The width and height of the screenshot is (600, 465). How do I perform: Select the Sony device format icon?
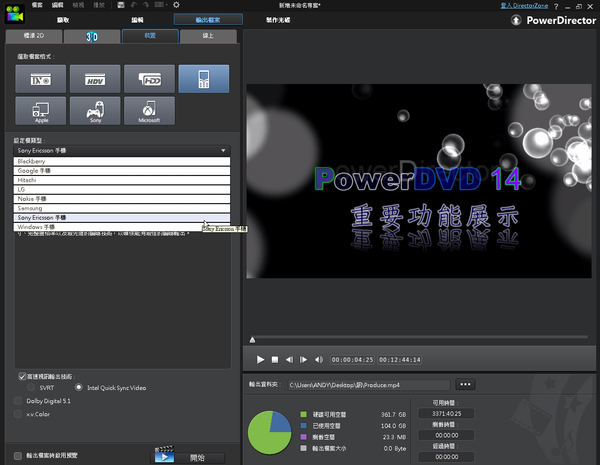(95, 110)
